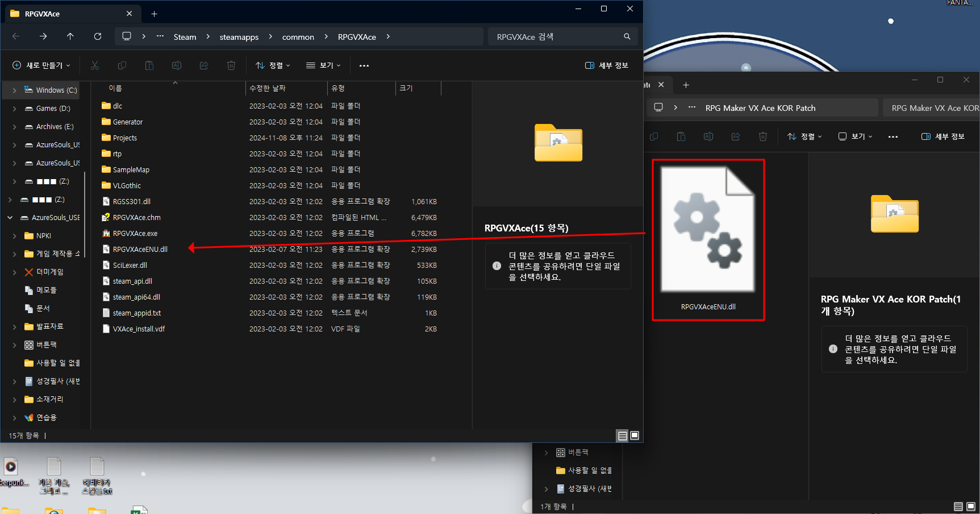
Task: Toggle the 세부 정보 details pane in RPGVXAce window
Action: click(607, 65)
